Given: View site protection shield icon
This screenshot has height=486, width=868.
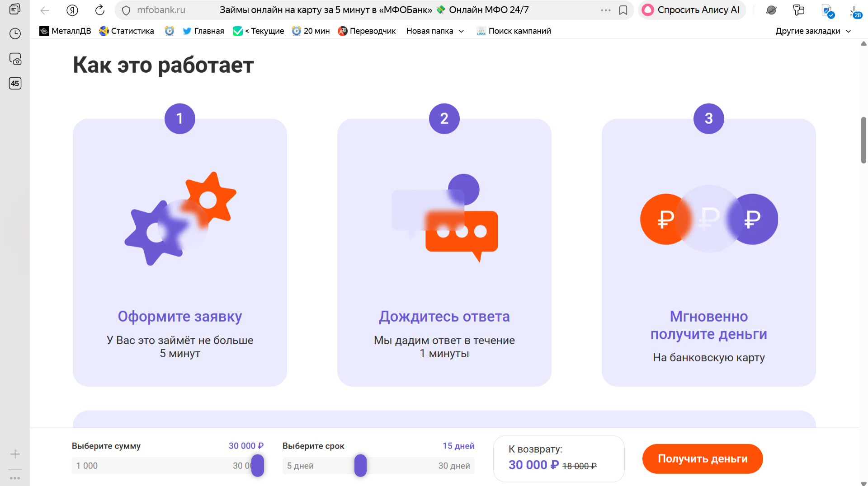Looking at the screenshot, I should pos(126,10).
